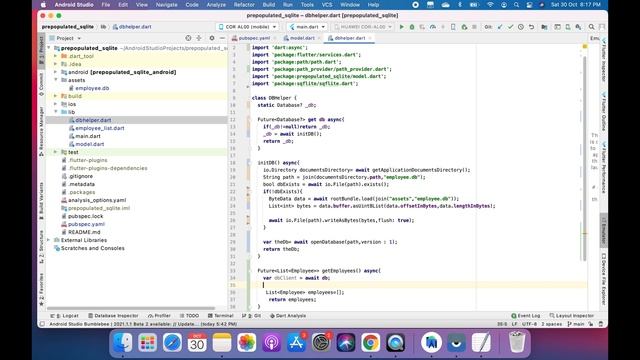Click the main Git branch in status bar
This screenshot has width=640, height=360.
click(576, 324)
